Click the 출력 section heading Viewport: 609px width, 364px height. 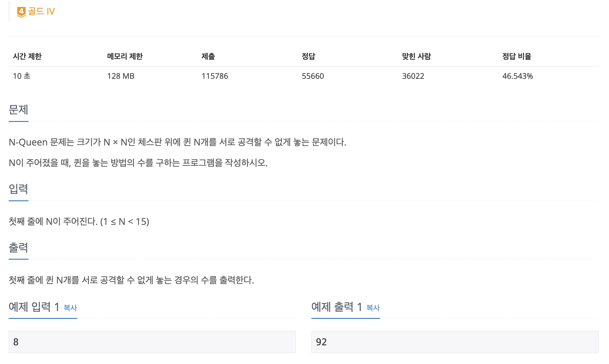coord(18,248)
